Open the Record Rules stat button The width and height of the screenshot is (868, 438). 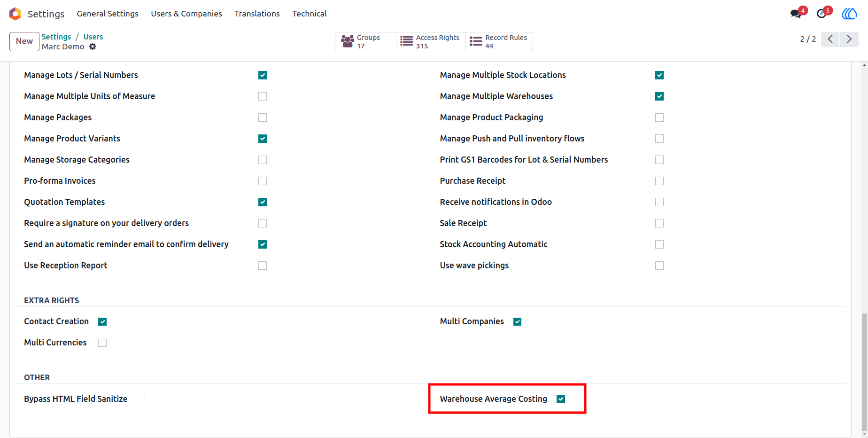click(x=499, y=41)
